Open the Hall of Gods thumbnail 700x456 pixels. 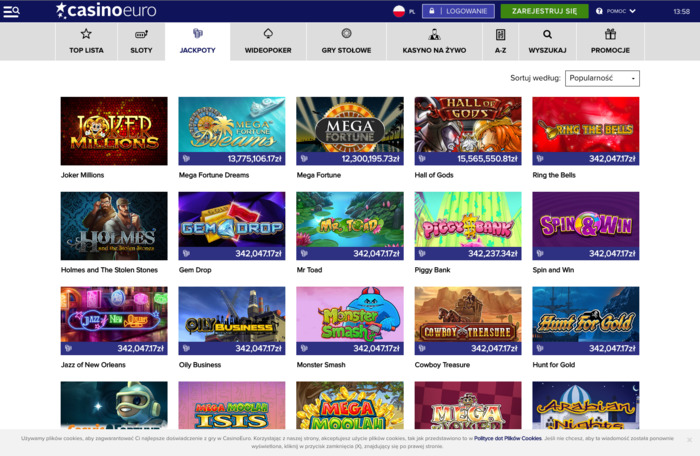468,131
